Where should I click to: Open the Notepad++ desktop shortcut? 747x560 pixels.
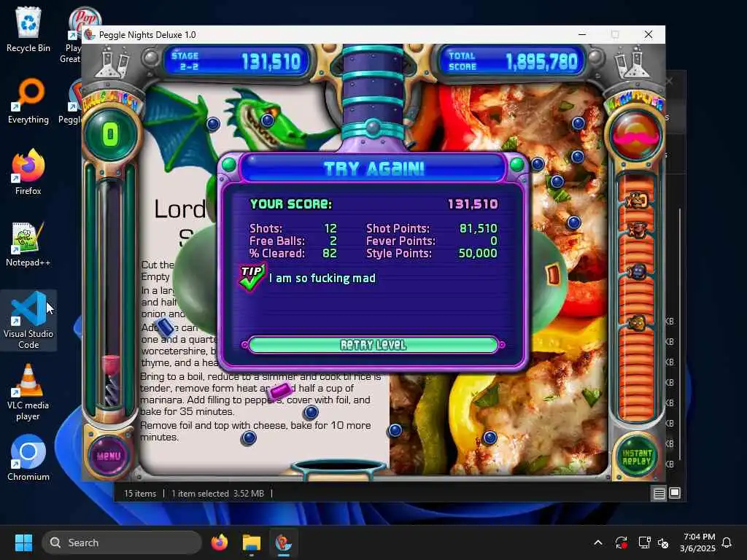pos(28,244)
